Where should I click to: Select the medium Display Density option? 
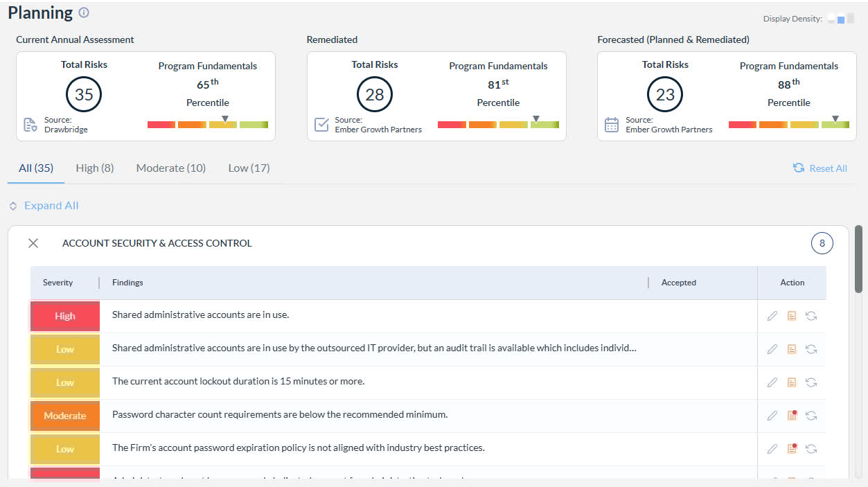841,19
